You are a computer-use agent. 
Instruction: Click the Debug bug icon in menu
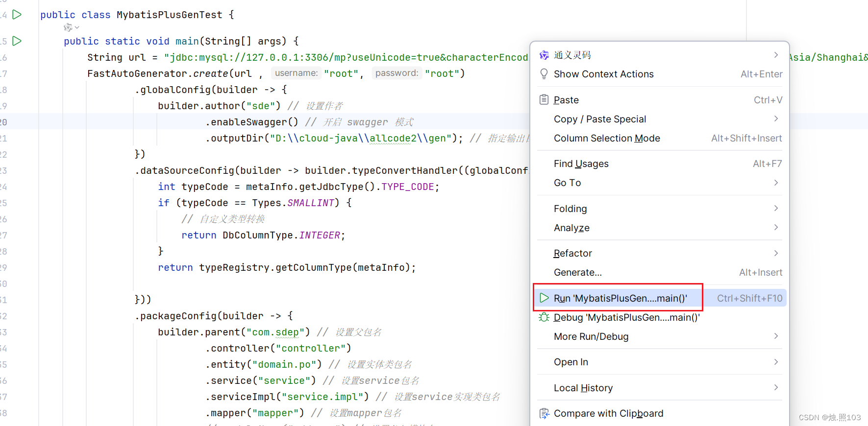tap(544, 317)
